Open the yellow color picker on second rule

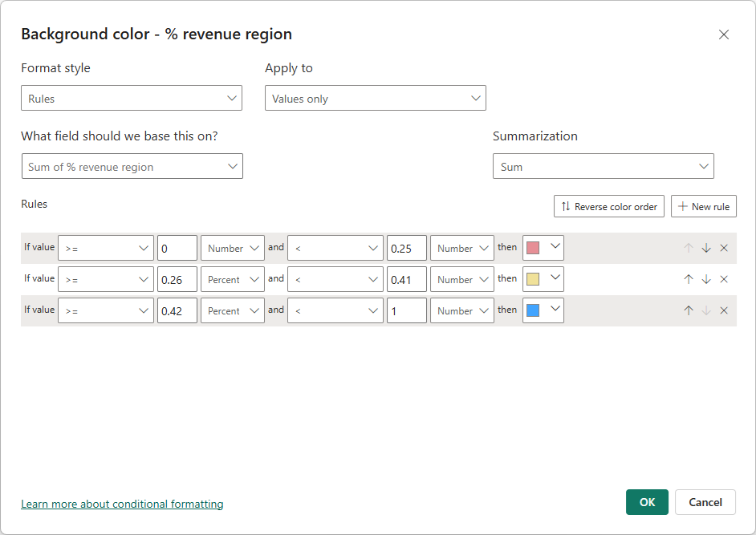[x=542, y=278]
